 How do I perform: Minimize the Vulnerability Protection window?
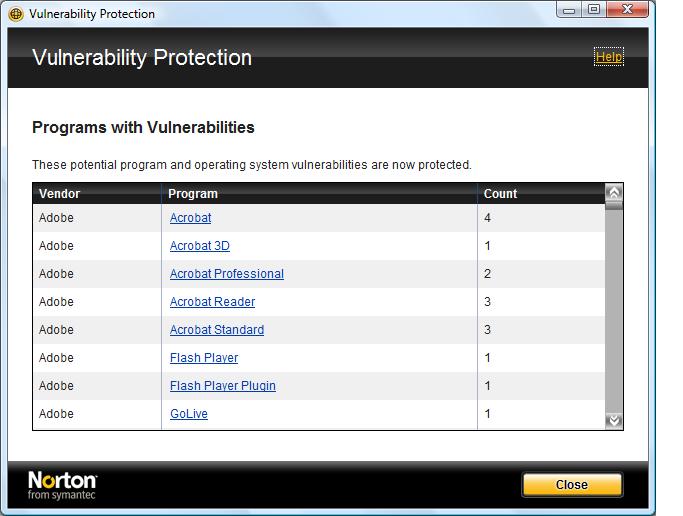pyautogui.click(x=569, y=10)
